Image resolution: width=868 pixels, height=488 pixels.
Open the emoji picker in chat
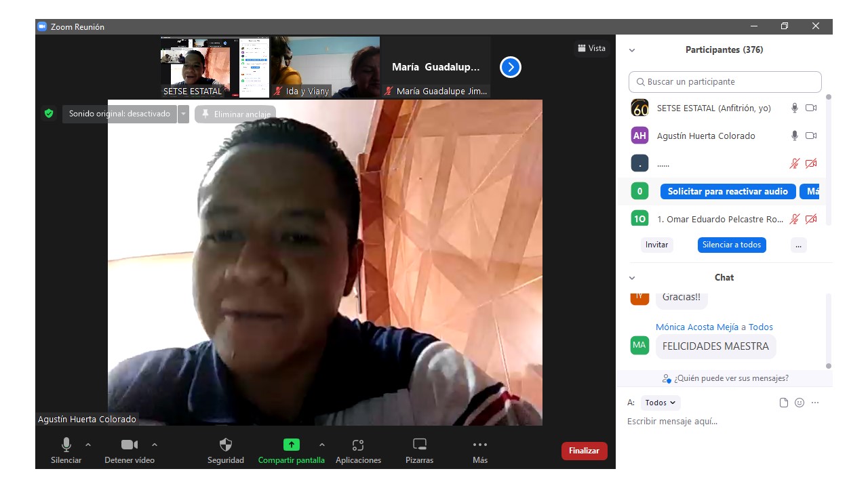click(x=800, y=403)
